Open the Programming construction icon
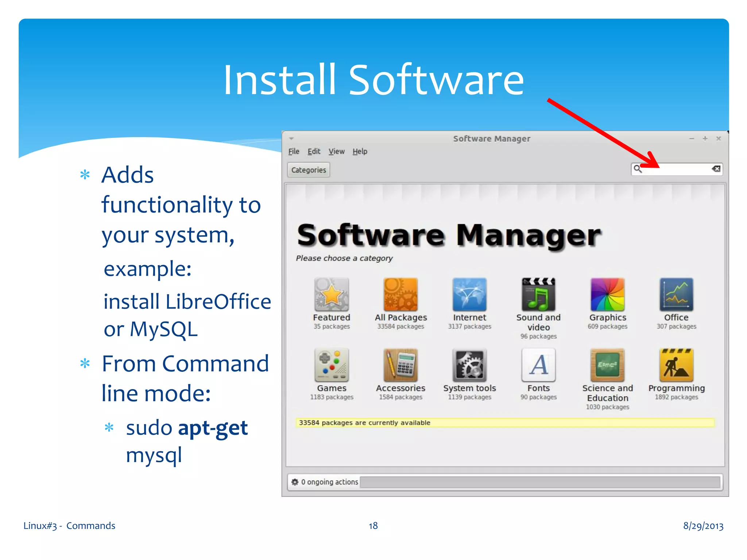Screen dimensions: 747x560 676,365
